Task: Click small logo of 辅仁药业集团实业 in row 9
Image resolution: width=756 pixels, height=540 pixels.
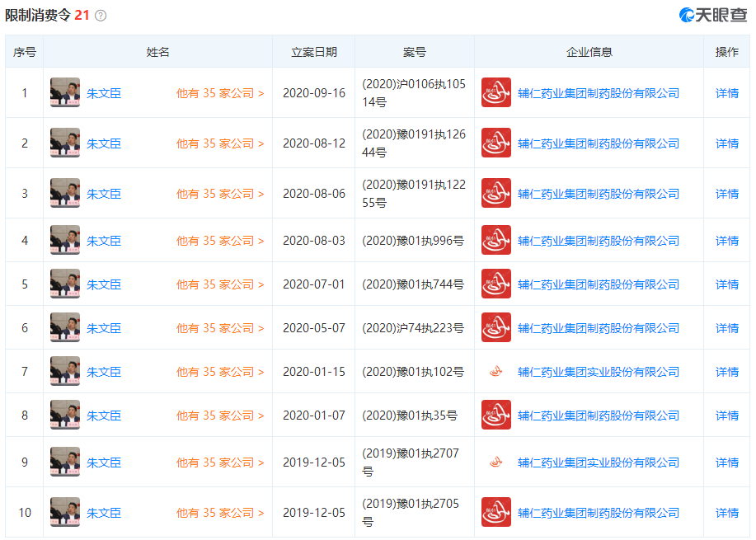Action: tap(496, 463)
